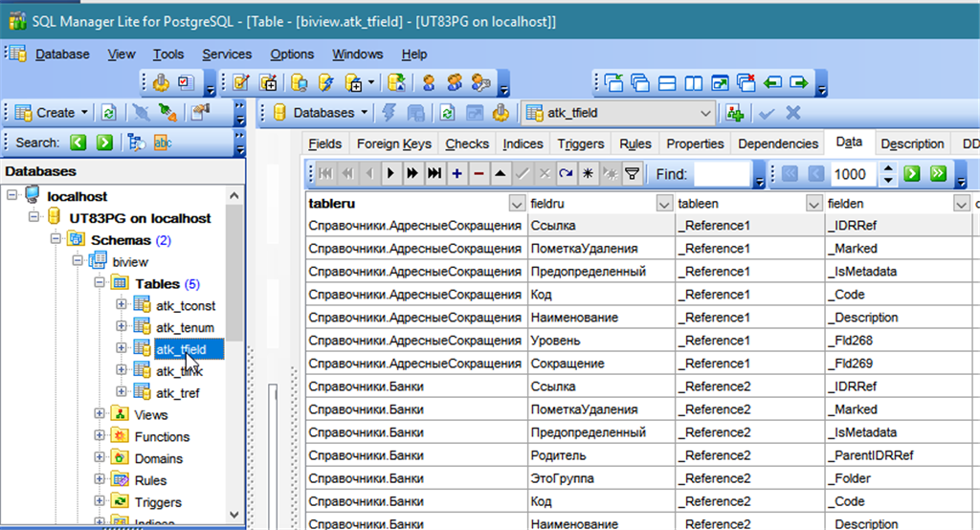Insert a new record with plus button

pyautogui.click(x=457, y=174)
